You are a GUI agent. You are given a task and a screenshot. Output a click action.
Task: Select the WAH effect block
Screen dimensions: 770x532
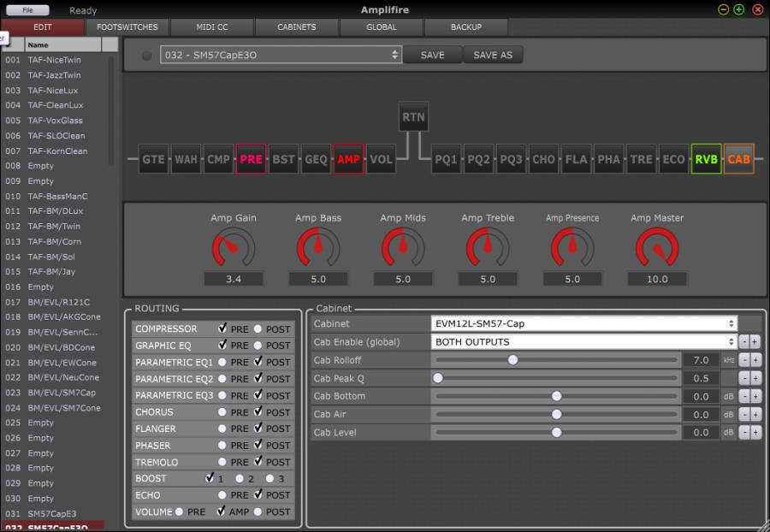186,159
